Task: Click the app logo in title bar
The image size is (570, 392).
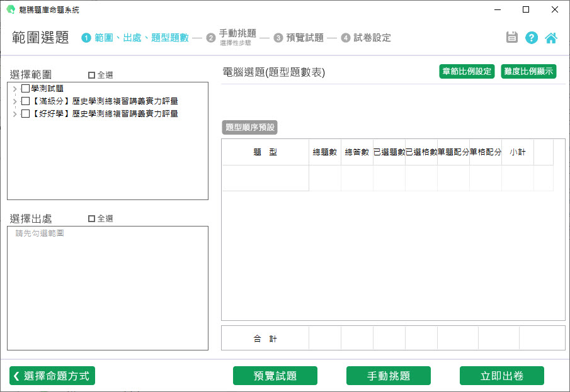Action: [x=10, y=9]
